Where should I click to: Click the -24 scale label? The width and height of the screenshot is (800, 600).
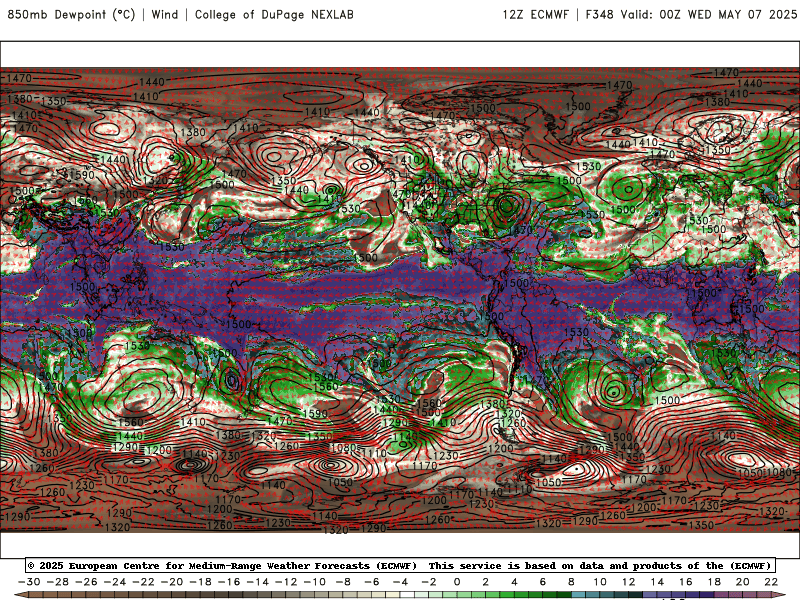[115, 582]
